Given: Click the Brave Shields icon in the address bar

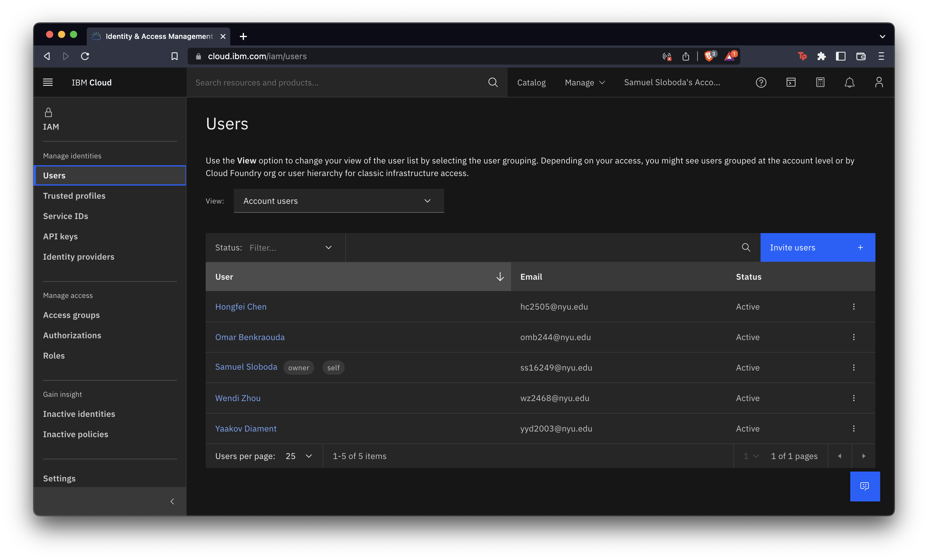Looking at the screenshot, I should (709, 56).
